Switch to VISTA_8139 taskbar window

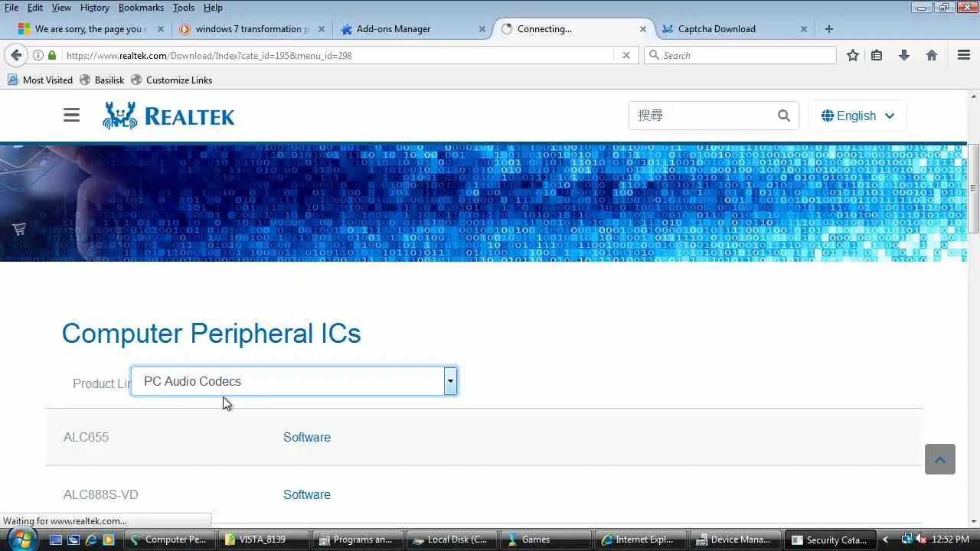pos(263,540)
